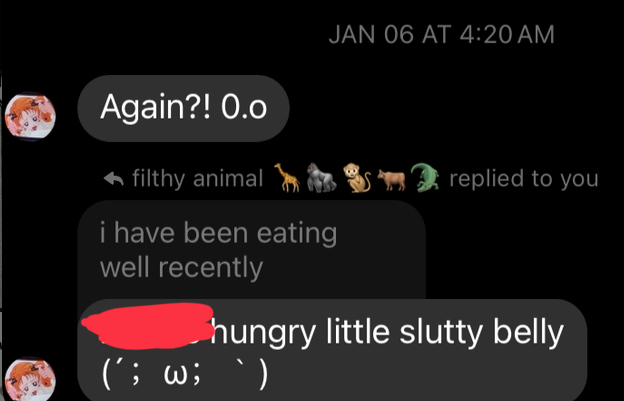Tap the gorilla emoji in the reply header
The image size is (624, 401).
(x=321, y=178)
